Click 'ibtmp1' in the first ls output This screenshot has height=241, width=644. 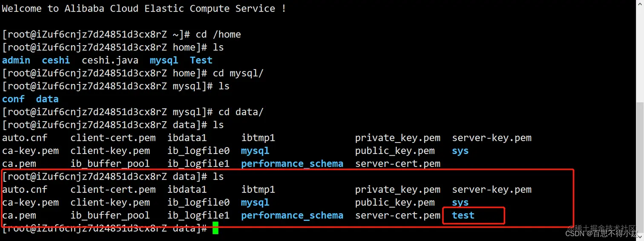(258, 138)
